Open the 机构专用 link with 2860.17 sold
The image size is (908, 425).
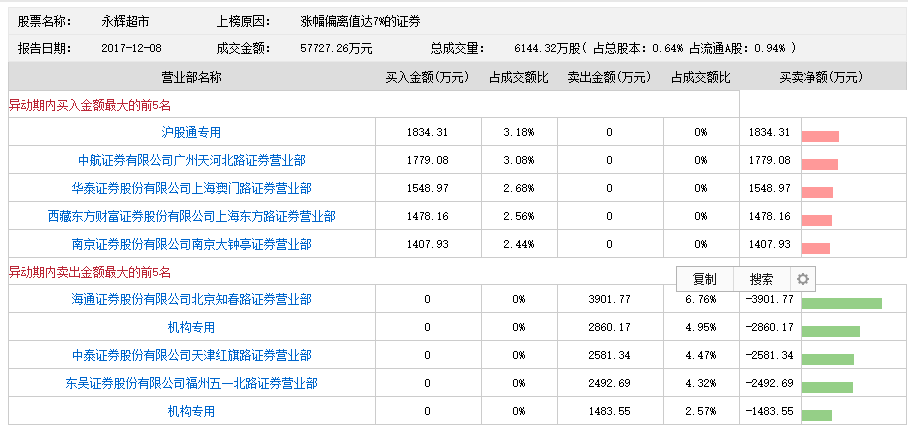191,327
